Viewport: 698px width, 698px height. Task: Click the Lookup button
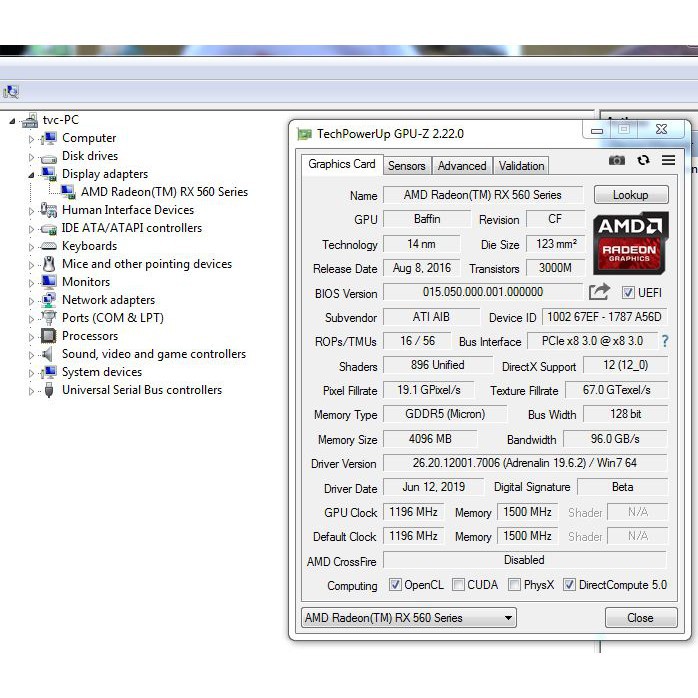click(x=630, y=195)
